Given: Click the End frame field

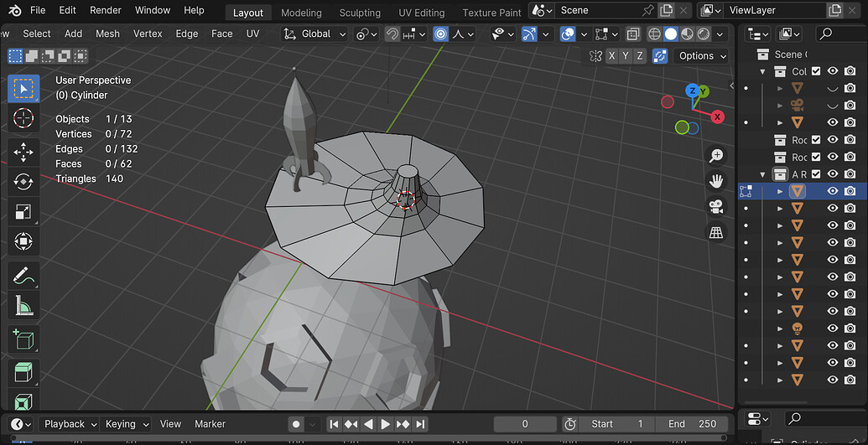Looking at the screenshot, I should 693,424.
